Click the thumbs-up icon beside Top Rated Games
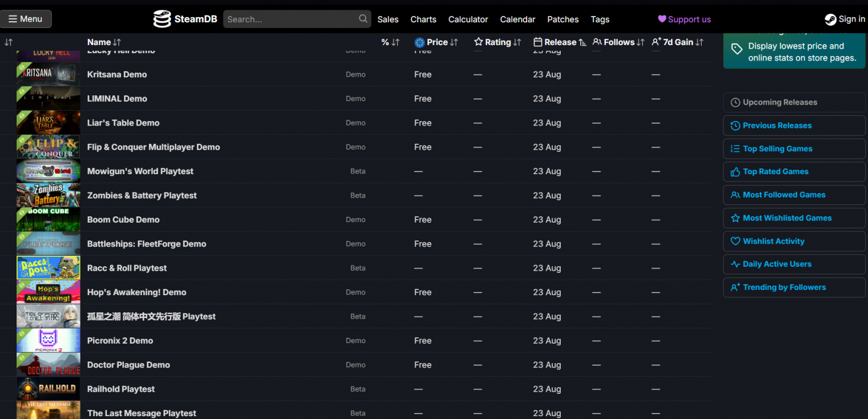 tap(736, 172)
